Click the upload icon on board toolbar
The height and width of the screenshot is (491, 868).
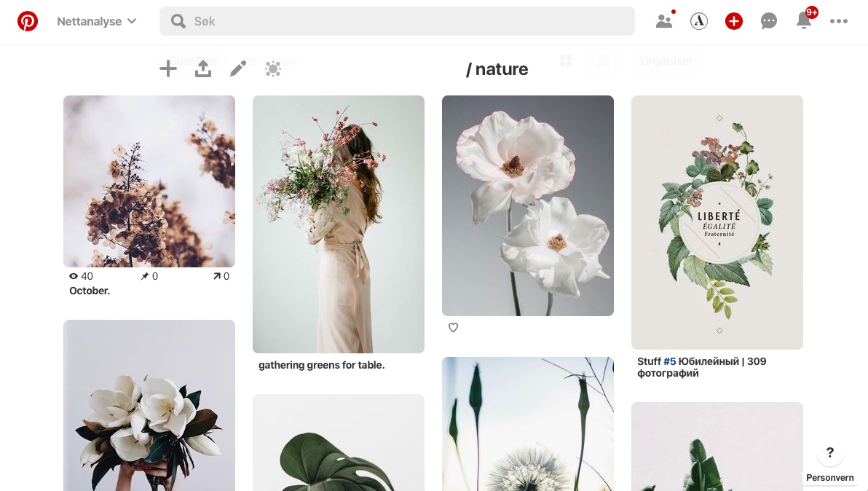tap(203, 68)
